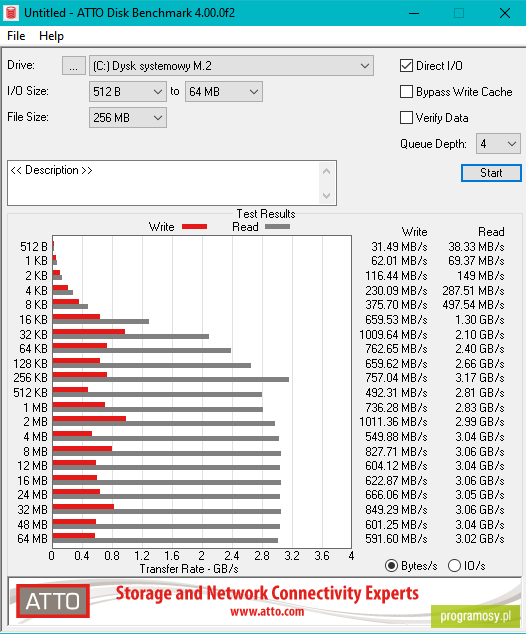Click the Start benchmark button
This screenshot has width=526, height=634.
click(491, 173)
